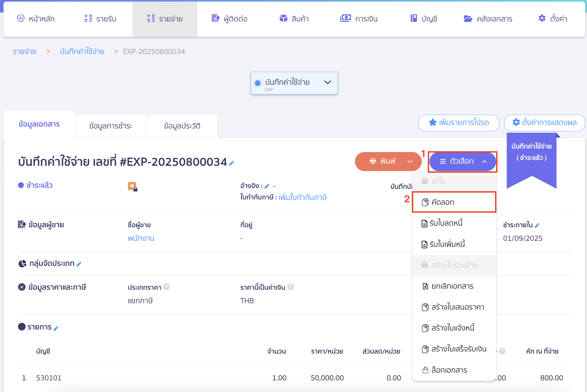This screenshot has height=392, width=587.
Task: Open the คลังเอกสาร folder menu
Action: click(x=488, y=19)
